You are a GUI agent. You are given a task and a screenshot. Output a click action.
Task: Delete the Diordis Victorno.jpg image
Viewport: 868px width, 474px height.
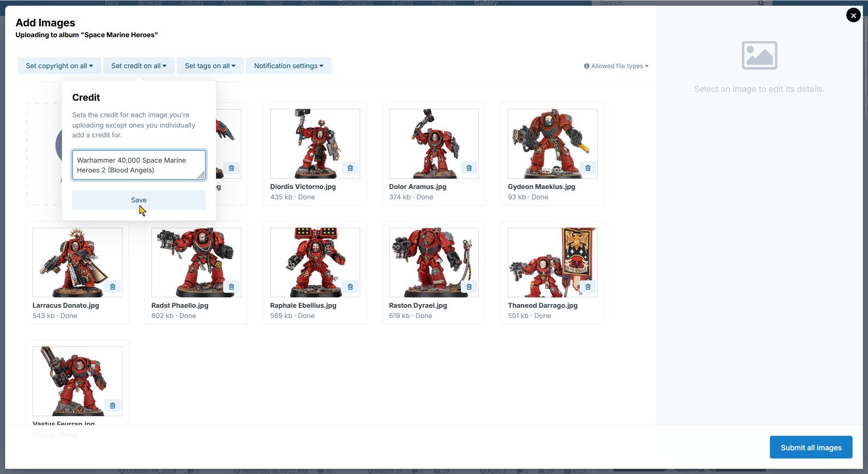click(x=350, y=168)
